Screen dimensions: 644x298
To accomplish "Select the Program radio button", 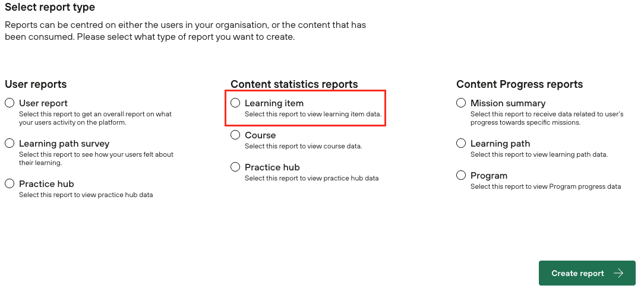I will pyautogui.click(x=461, y=176).
